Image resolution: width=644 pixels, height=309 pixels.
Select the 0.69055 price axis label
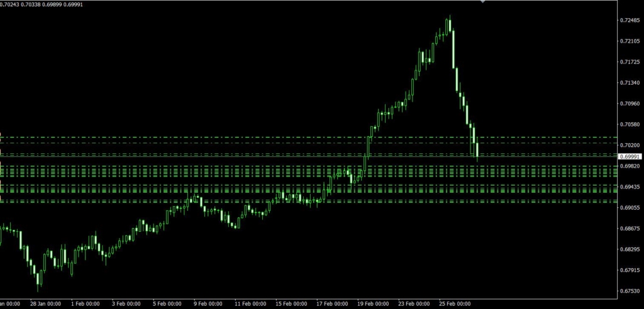tap(630, 208)
